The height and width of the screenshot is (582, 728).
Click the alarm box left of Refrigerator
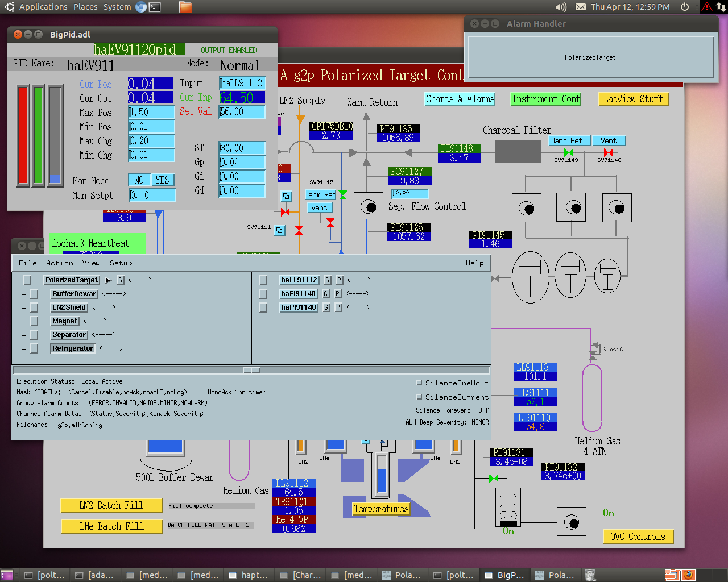[x=34, y=348]
